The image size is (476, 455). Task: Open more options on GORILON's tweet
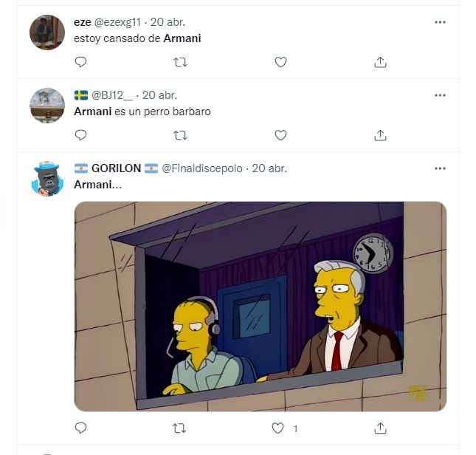[x=440, y=168]
